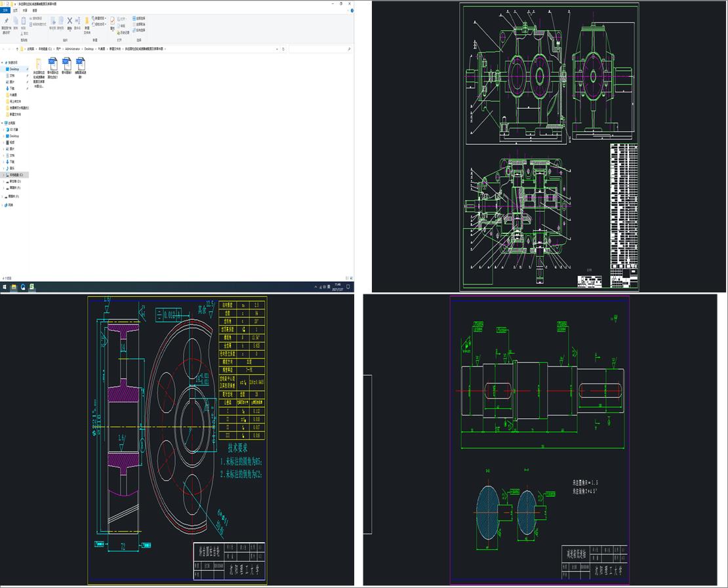Open the blue File tab in ribbon
This screenshot has height=588, width=728.
[x=6, y=10]
